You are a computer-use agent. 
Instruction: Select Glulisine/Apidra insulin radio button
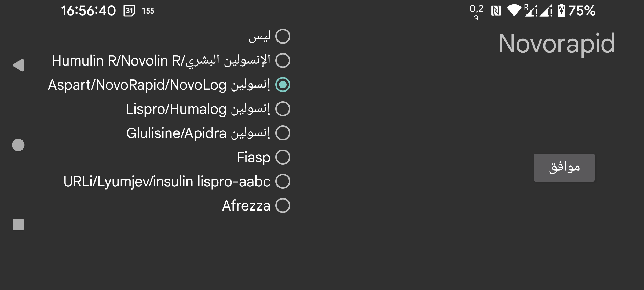pyautogui.click(x=283, y=133)
